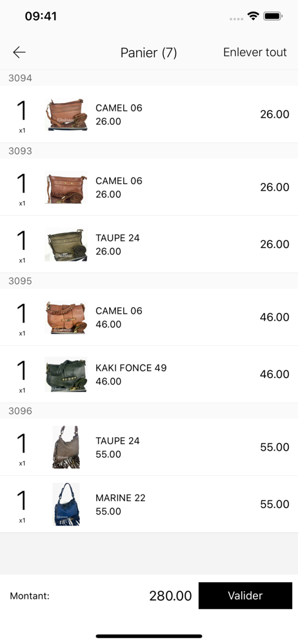Click the Valider button
This screenshot has height=644, width=298.
pos(245,596)
